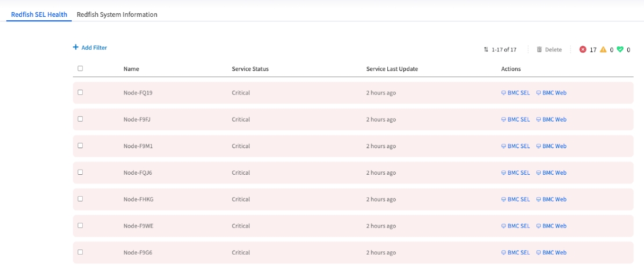The image size is (644, 268).
Task: Click the Service Last Update column header
Action: (392, 69)
